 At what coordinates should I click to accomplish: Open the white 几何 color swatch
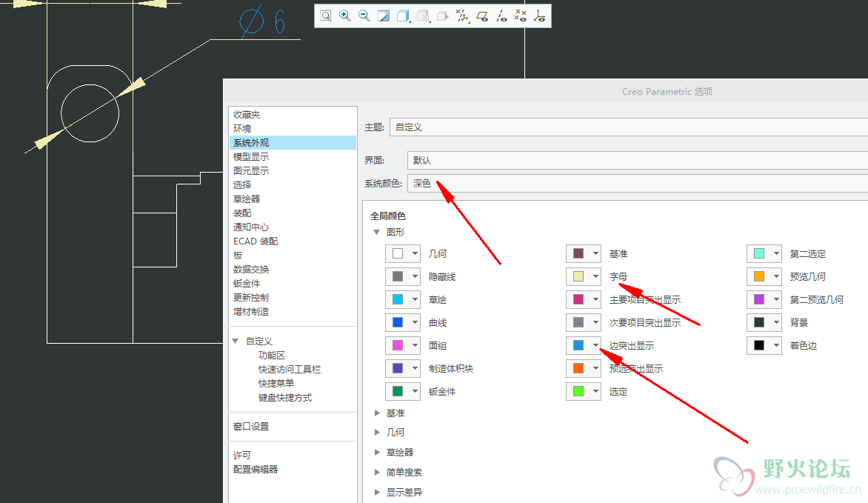click(402, 253)
